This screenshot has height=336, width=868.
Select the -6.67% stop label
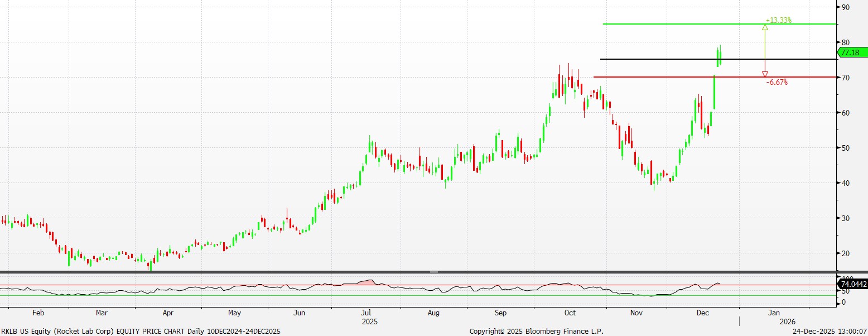click(x=777, y=82)
